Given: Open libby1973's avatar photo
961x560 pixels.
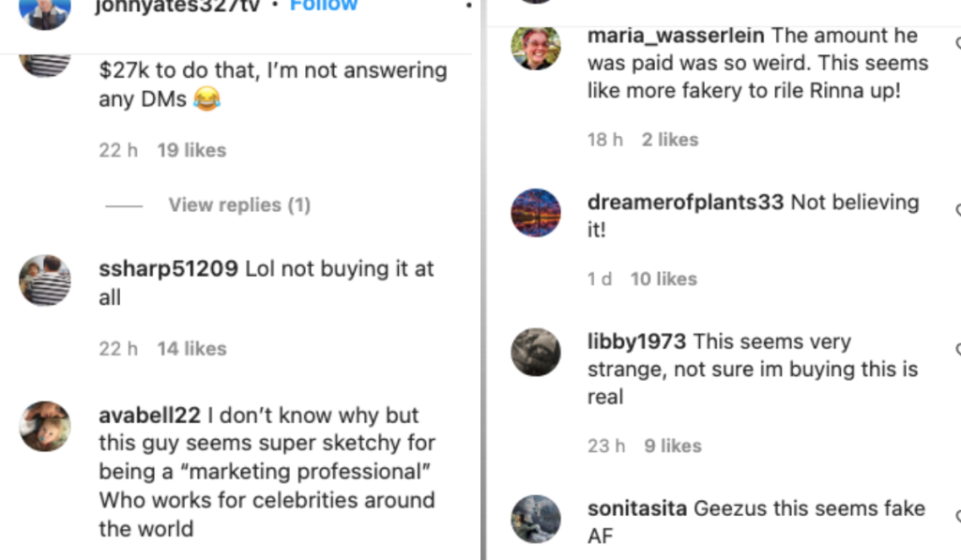Looking at the screenshot, I should 536,353.
